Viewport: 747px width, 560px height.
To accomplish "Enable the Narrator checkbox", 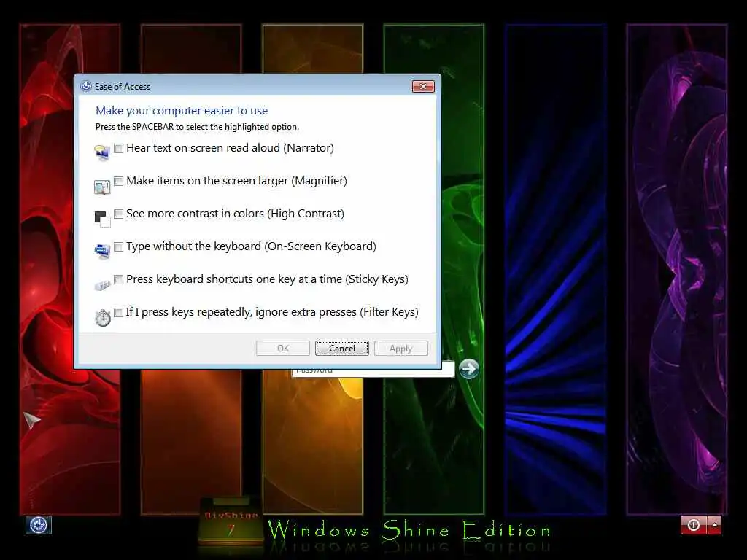I will [119, 148].
